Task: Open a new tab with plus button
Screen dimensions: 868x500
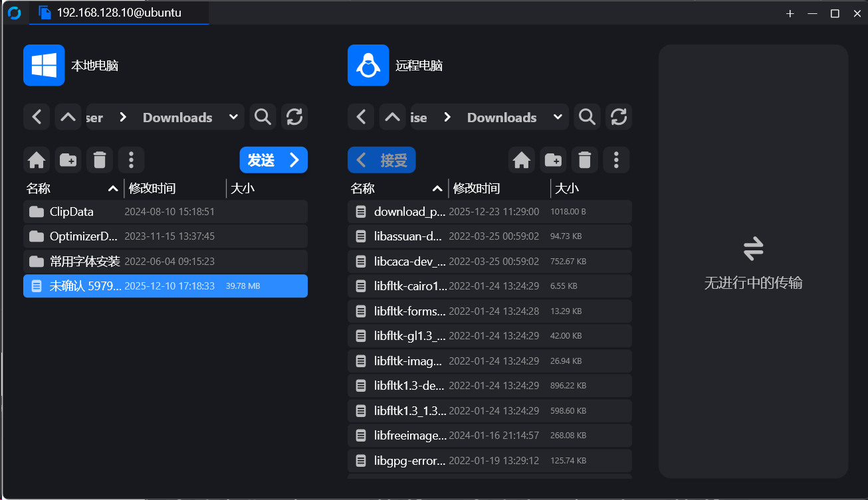Action: (790, 13)
